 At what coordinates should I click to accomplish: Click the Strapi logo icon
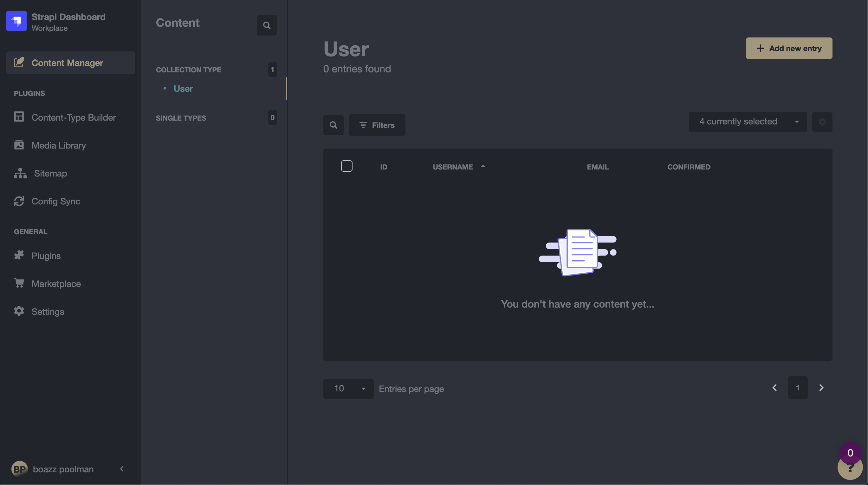pyautogui.click(x=16, y=21)
